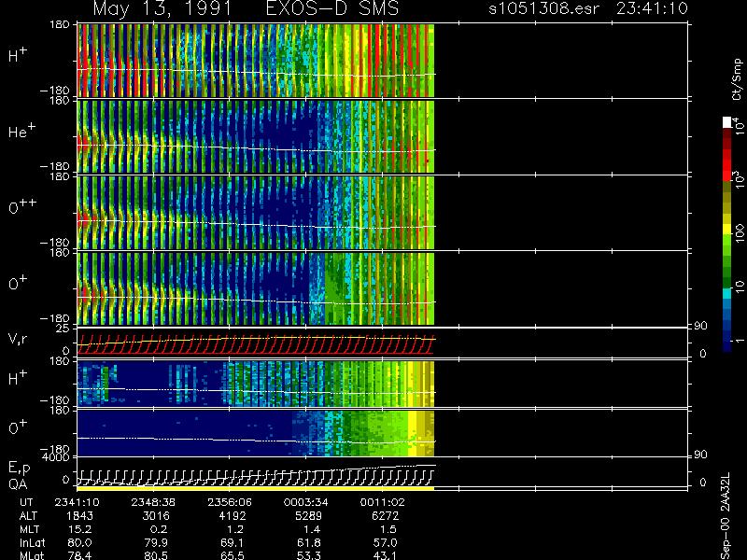Select UT value 2348:38
This screenshot has height=560, width=747.
[x=153, y=502]
